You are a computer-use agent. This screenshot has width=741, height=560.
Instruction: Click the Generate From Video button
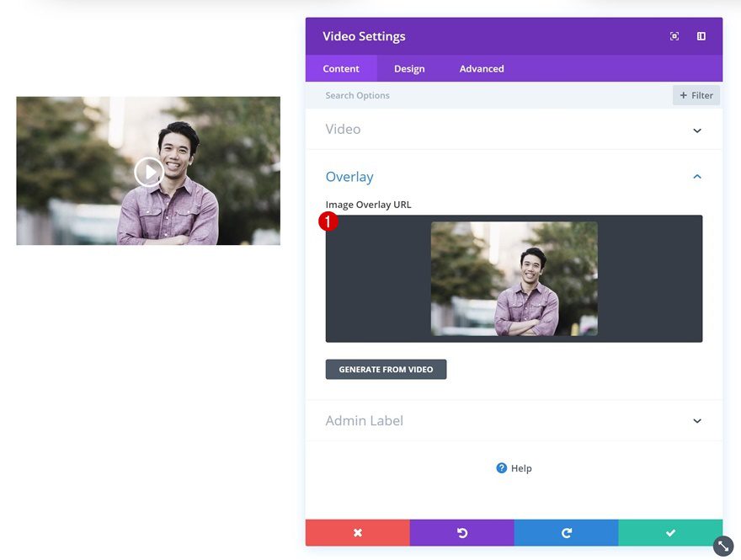(386, 369)
